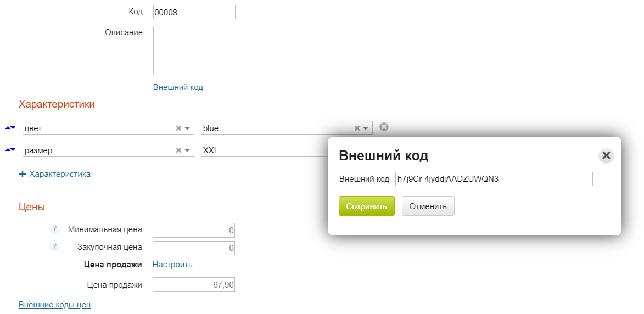Clear the цвет selection with X
Screen dimensions: 644x314
pyautogui.click(x=178, y=128)
